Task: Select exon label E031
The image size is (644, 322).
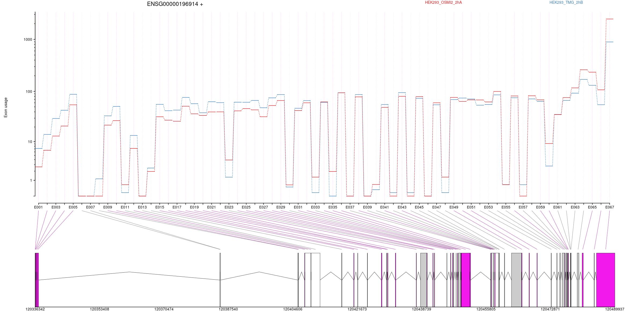Action: click(298, 207)
